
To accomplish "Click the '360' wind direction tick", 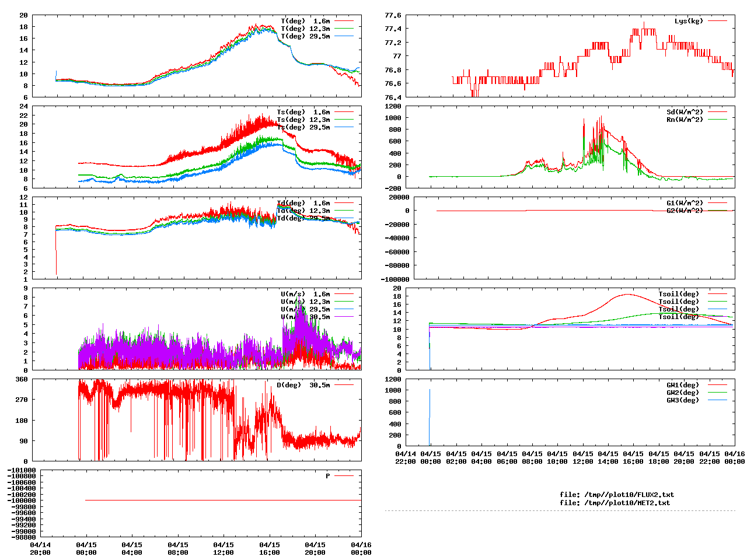I will coord(22,379).
